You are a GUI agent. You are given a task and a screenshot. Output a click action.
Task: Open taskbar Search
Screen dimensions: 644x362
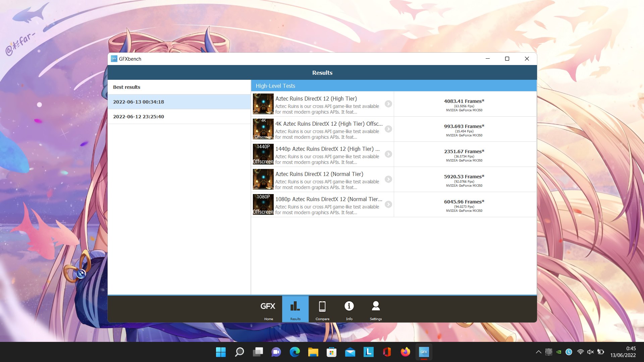[x=239, y=352]
